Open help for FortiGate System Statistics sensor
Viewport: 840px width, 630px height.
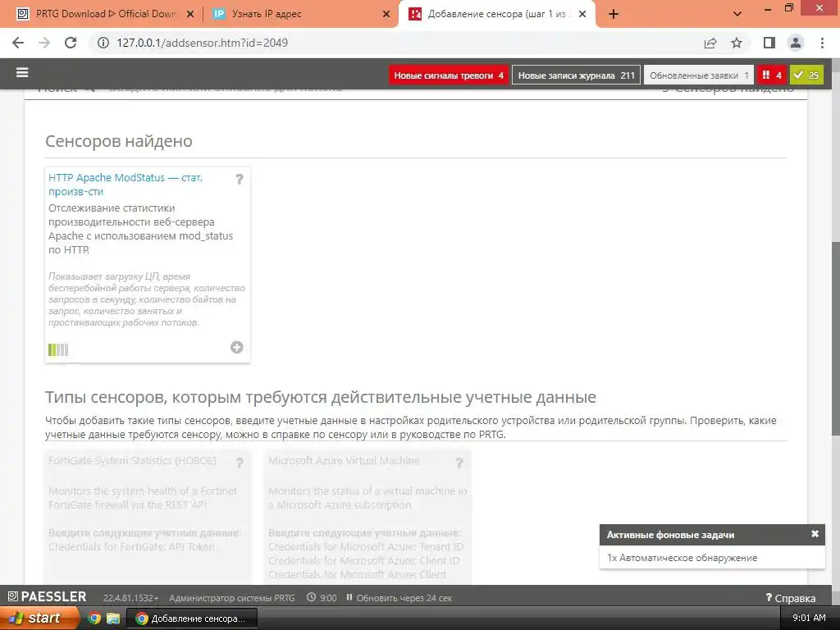pos(240,463)
